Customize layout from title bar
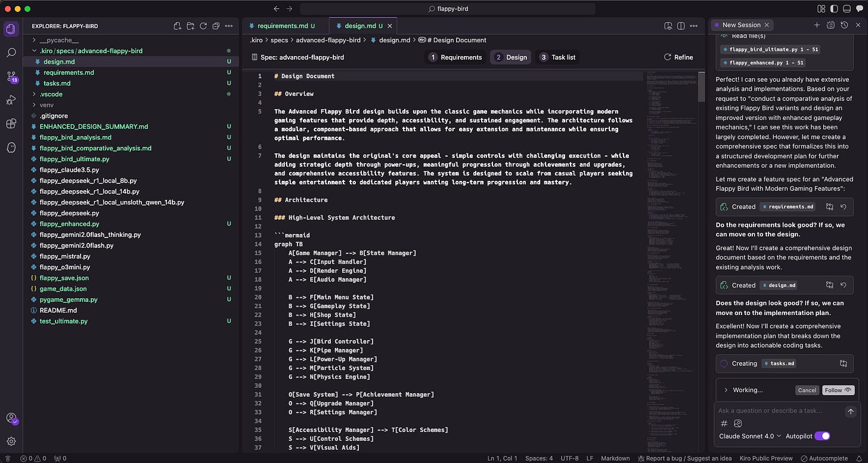 coord(821,9)
